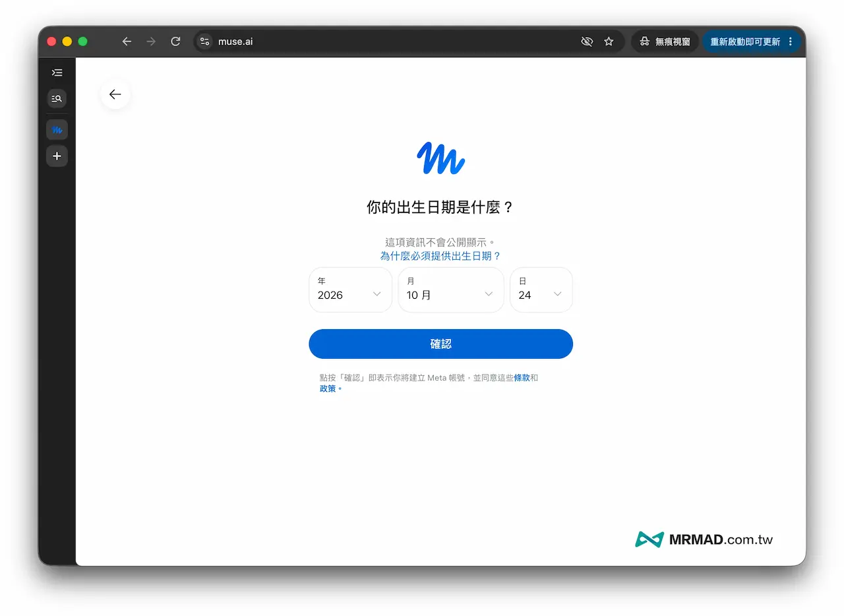
Task: Click the browser back arrow
Action: click(127, 42)
